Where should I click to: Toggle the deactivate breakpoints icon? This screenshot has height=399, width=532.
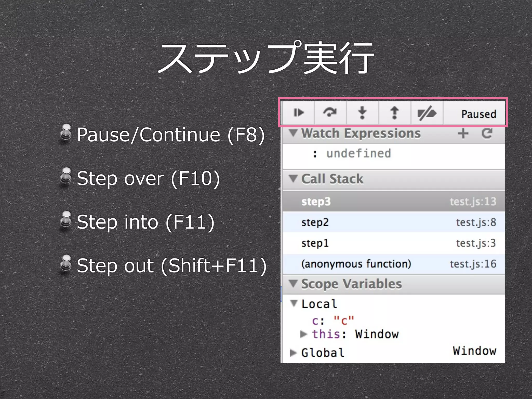click(x=427, y=113)
